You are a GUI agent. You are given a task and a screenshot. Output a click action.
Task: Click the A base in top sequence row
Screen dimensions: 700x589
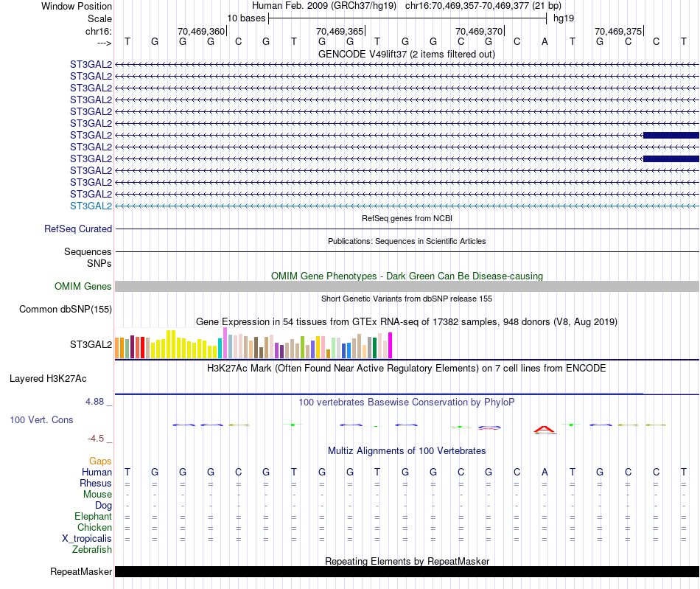(x=545, y=41)
